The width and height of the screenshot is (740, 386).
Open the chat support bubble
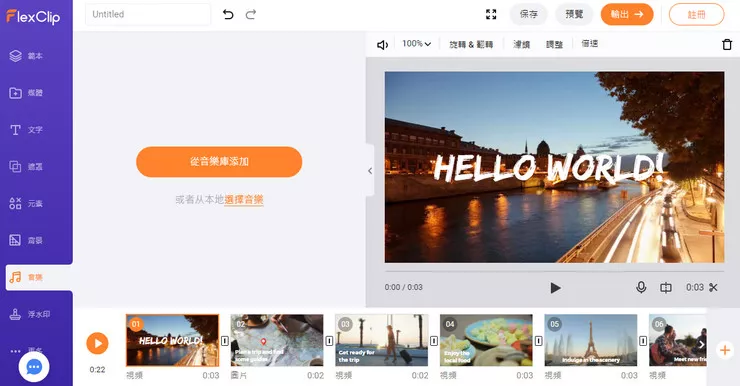point(34,367)
